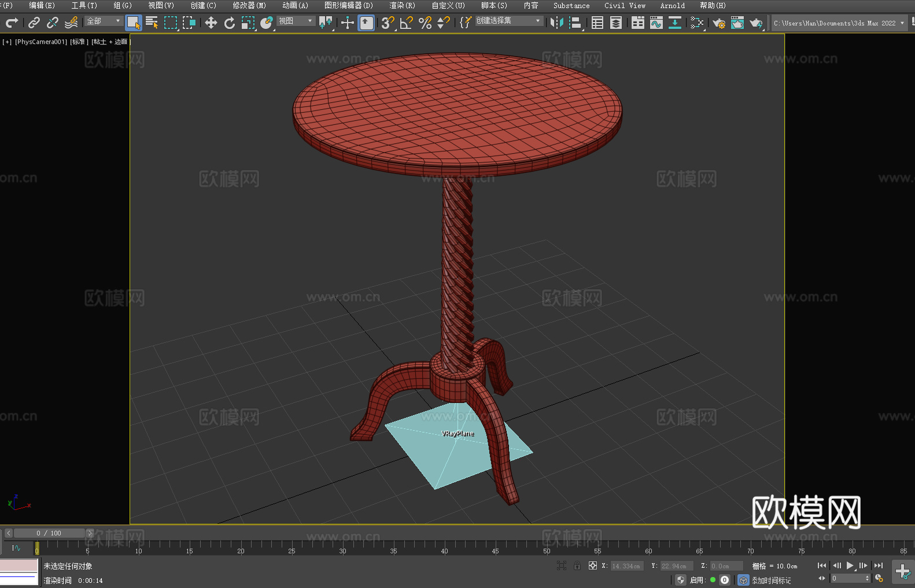
Task: Toggle the selection lock icon
Action: 577,565
